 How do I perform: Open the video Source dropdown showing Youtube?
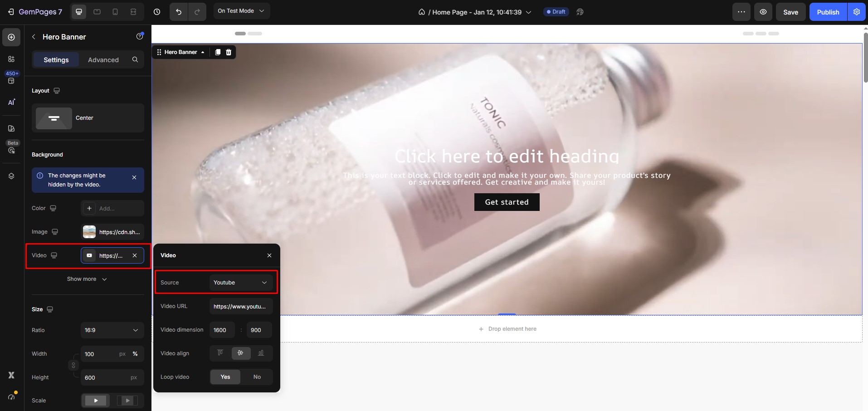[241, 283]
